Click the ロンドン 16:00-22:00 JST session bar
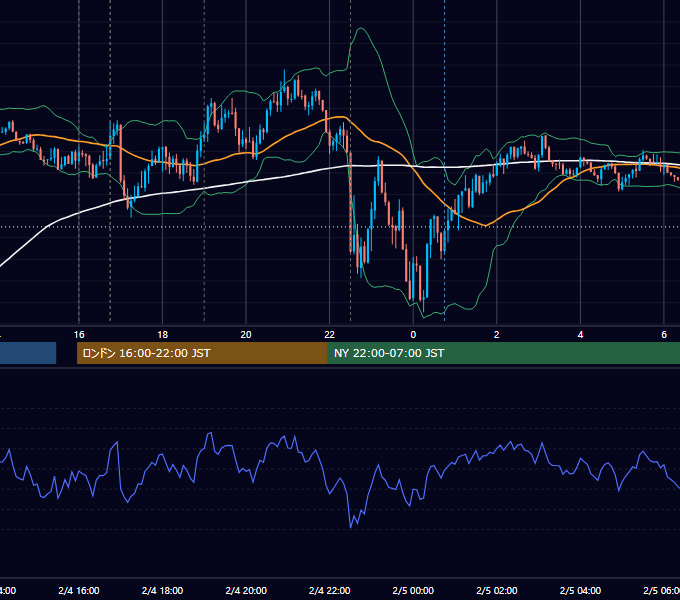Image resolution: width=680 pixels, height=600 pixels. [x=202, y=353]
